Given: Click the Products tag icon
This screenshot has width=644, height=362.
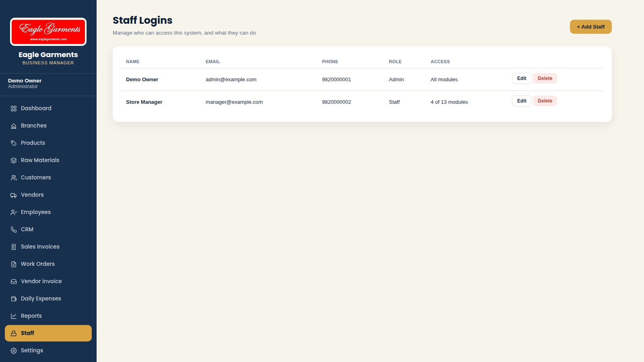Looking at the screenshot, I should point(14,143).
